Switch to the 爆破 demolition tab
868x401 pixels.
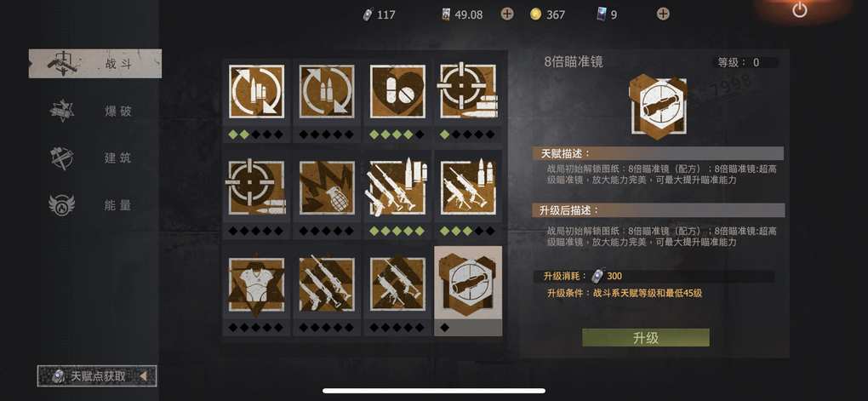(x=95, y=112)
